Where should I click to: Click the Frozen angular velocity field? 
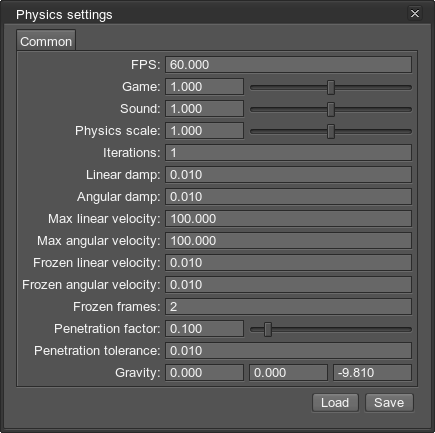[x=288, y=285]
